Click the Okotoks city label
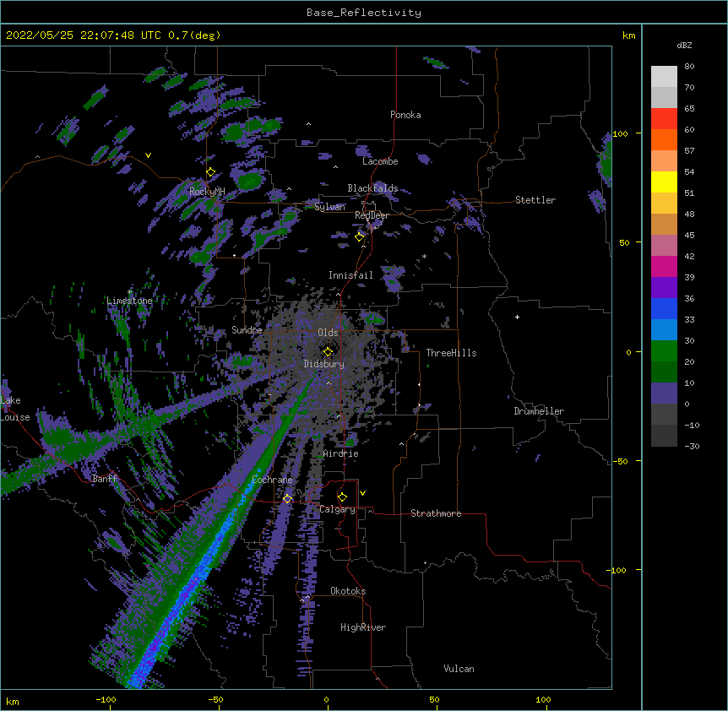The image size is (728, 711). [348, 591]
